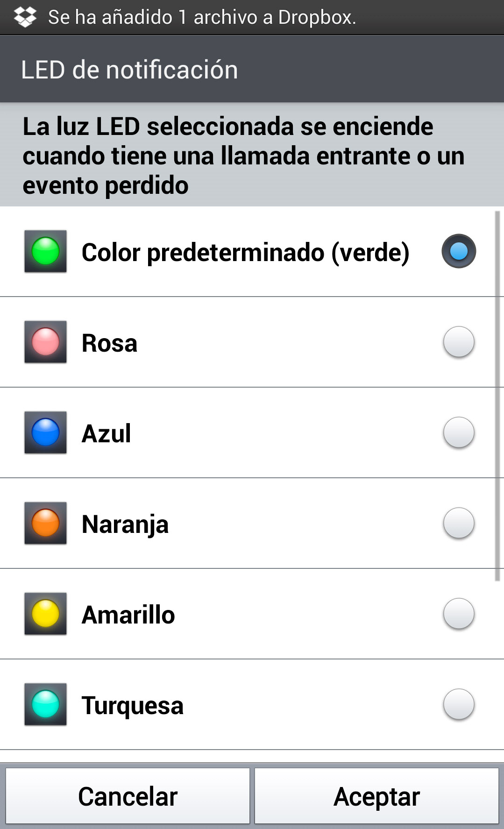Choose the Amarillo list entry label
Screen dimensions: 504x829
pyautogui.click(x=128, y=615)
